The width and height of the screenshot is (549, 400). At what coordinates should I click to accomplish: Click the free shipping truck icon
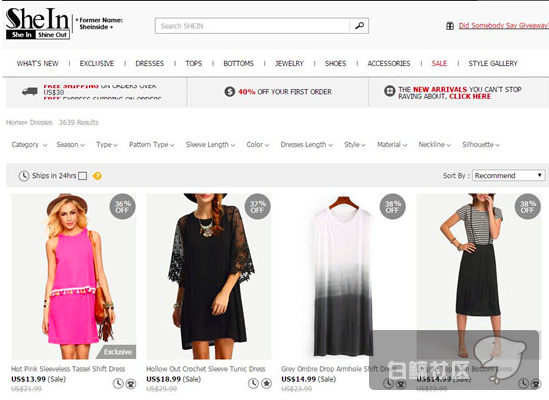point(30,92)
